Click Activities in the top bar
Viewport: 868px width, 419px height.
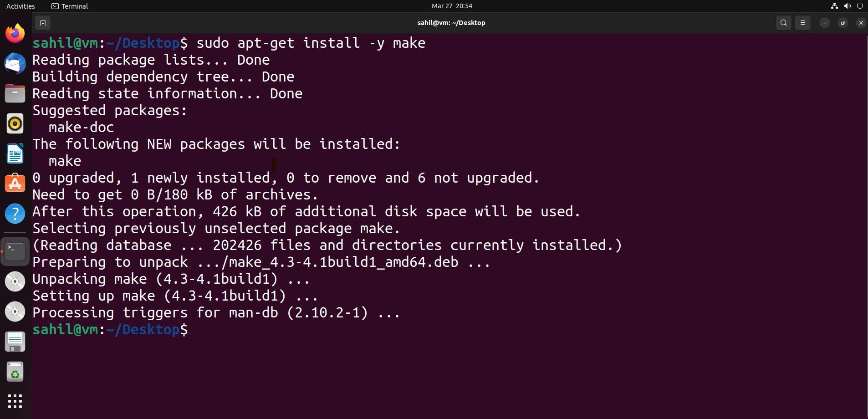click(x=20, y=6)
